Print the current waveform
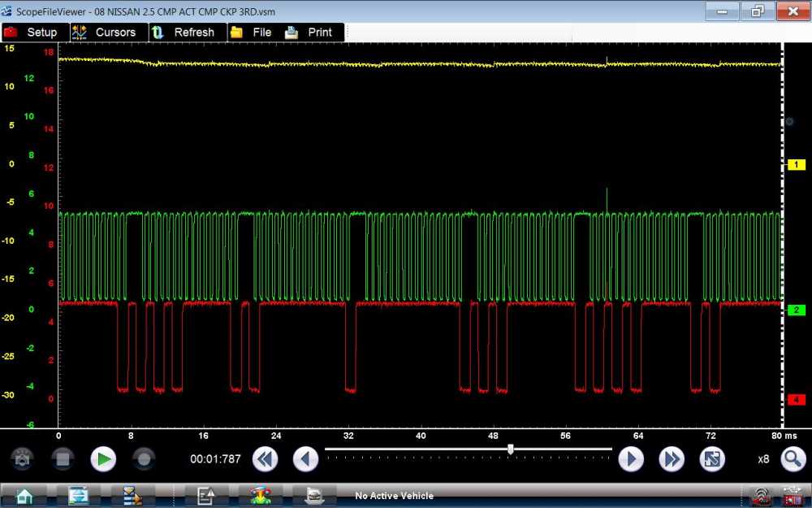812x508 pixels. tap(309, 33)
